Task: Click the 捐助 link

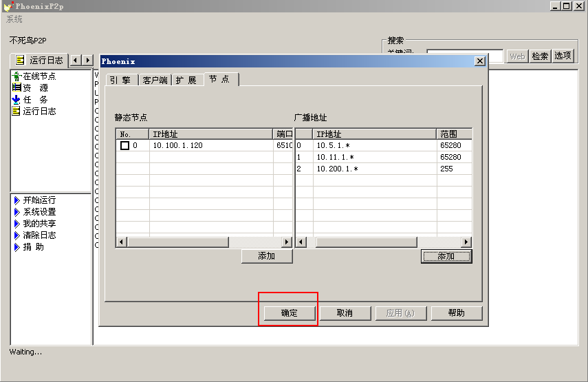Action: pos(34,247)
